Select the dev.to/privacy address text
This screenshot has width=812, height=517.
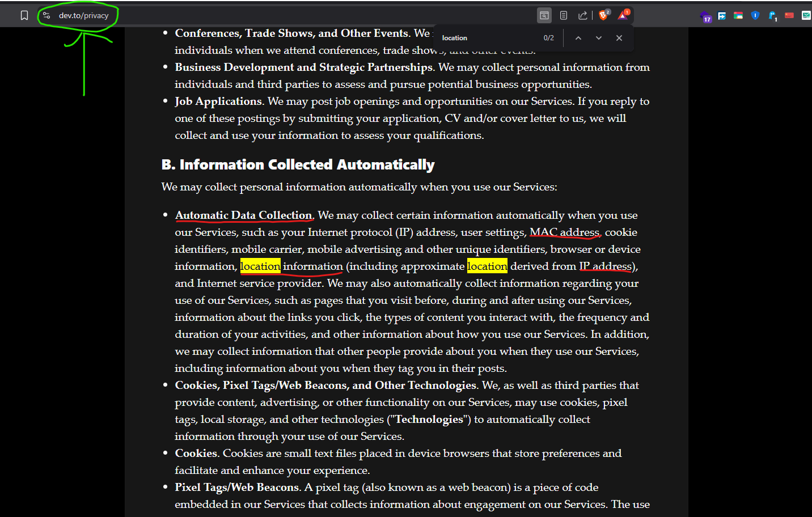83,15
